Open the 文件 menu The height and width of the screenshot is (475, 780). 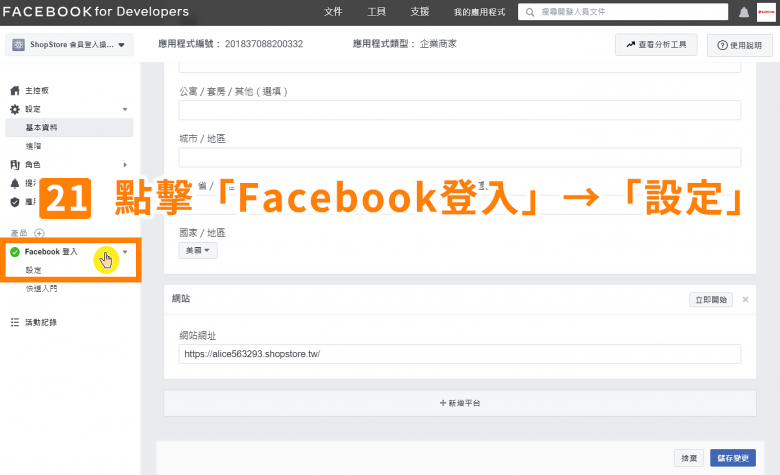[x=333, y=11]
